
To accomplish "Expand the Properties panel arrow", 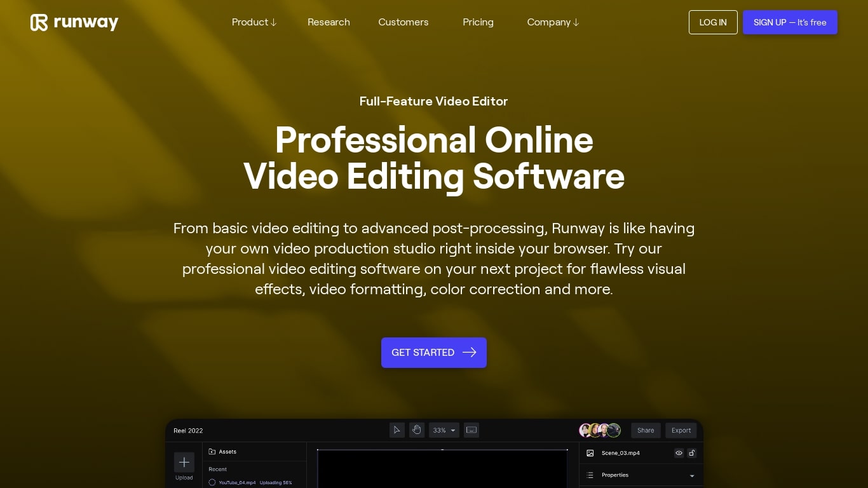I will pyautogui.click(x=692, y=475).
